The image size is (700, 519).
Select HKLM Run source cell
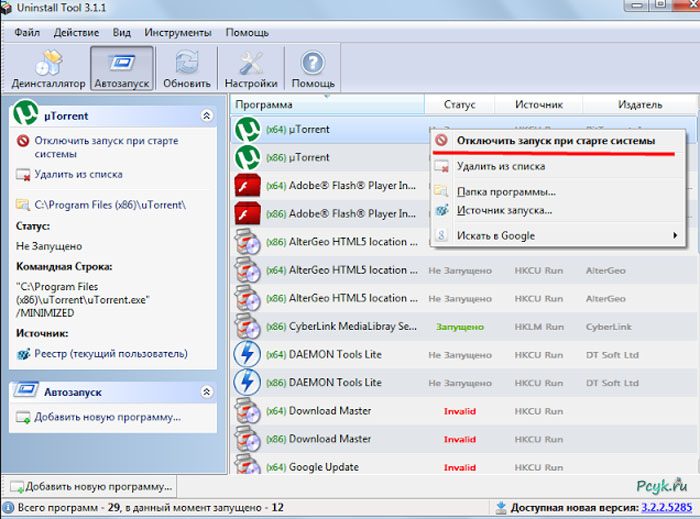[x=539, y=327]
